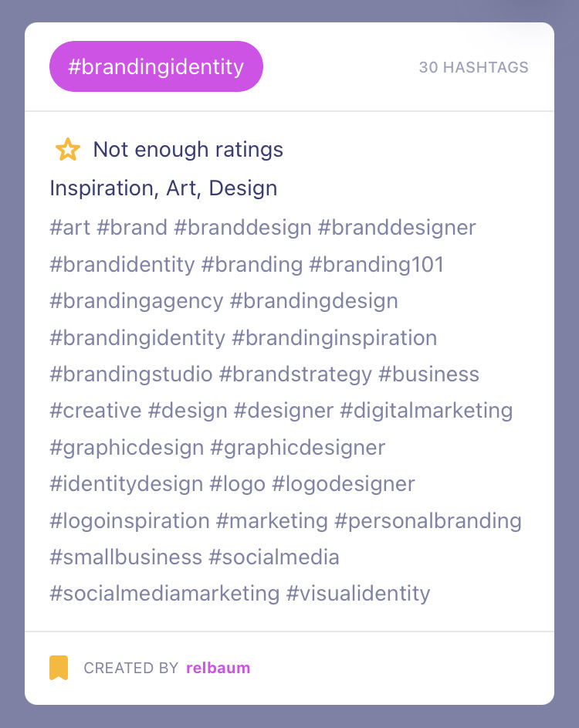The image size is (579, 728).
Task: Click the #socialmediamarketing hashtag
Action: (x=165, y=594)
